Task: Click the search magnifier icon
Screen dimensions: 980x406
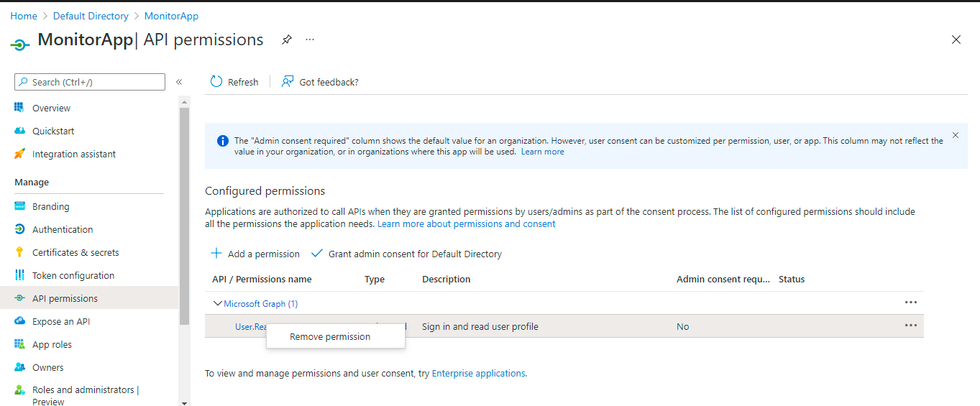Action: [x=24, y=82]
